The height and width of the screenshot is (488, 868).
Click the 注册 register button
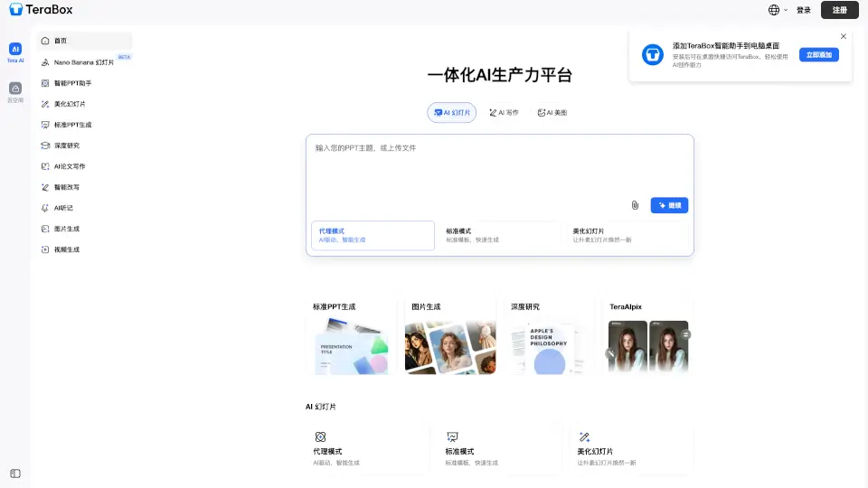[839, 10]
